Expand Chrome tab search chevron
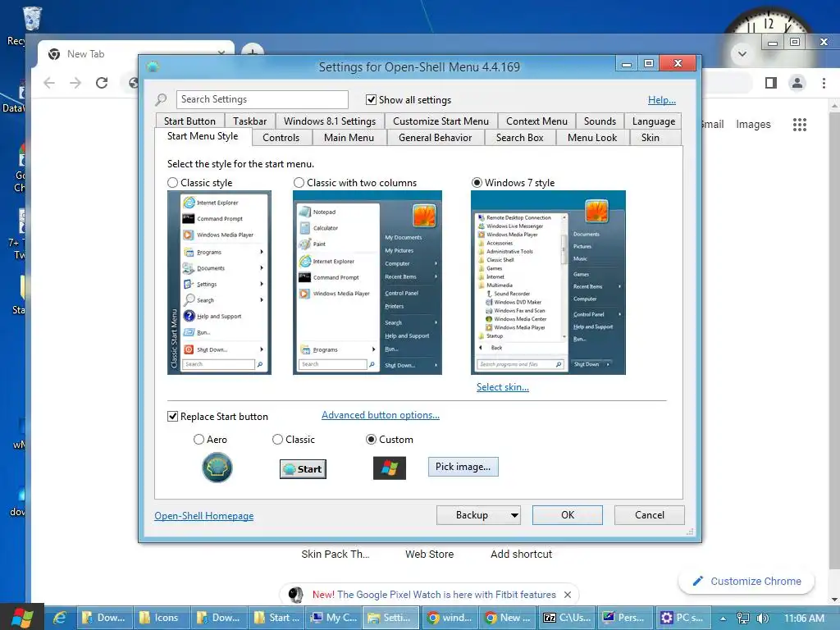Viewport: 840px width, 630px height. (742, 53)
